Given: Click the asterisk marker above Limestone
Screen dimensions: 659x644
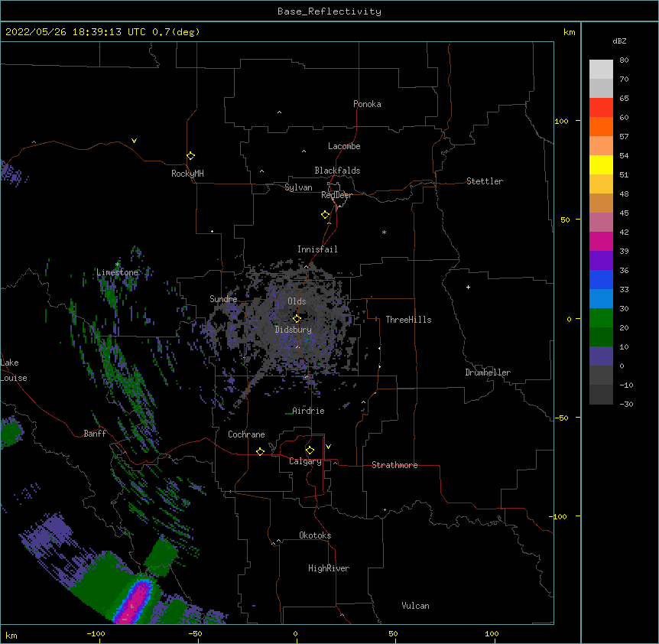Looking at the screenshot, I should pos(117,265).
